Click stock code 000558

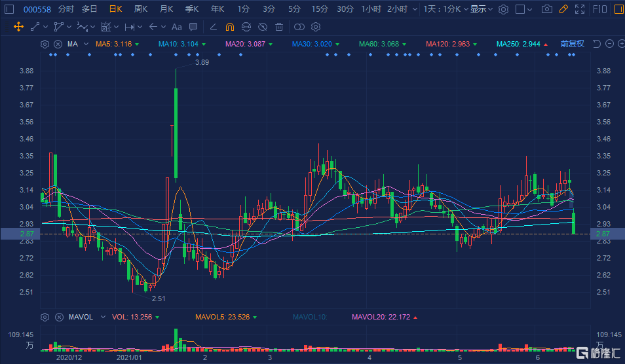tap(37, 9)
